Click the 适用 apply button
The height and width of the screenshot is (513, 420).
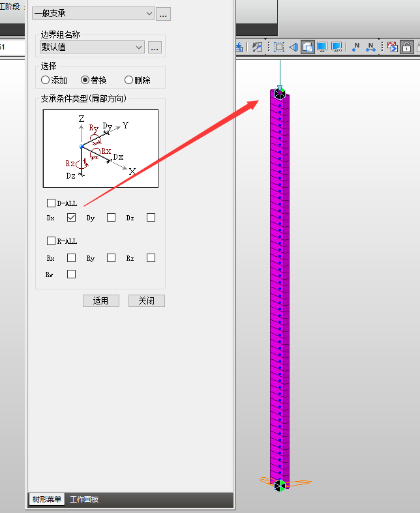click(x=100, y=300)
